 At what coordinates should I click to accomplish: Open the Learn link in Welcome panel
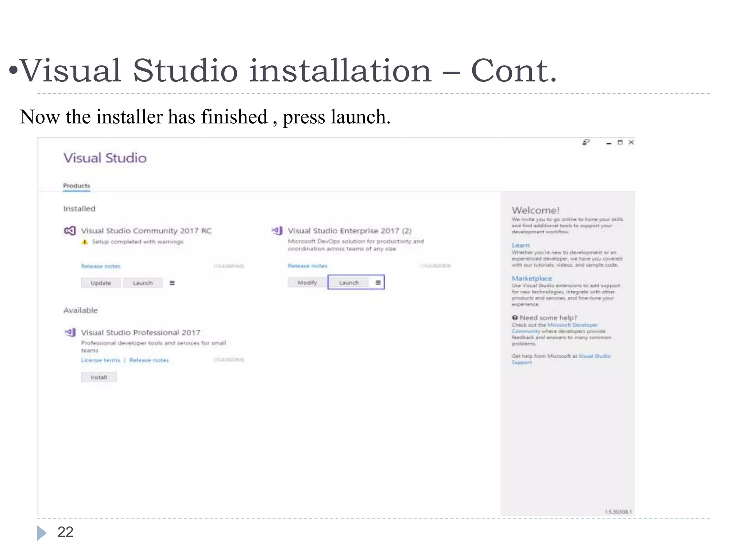(520, 245)
